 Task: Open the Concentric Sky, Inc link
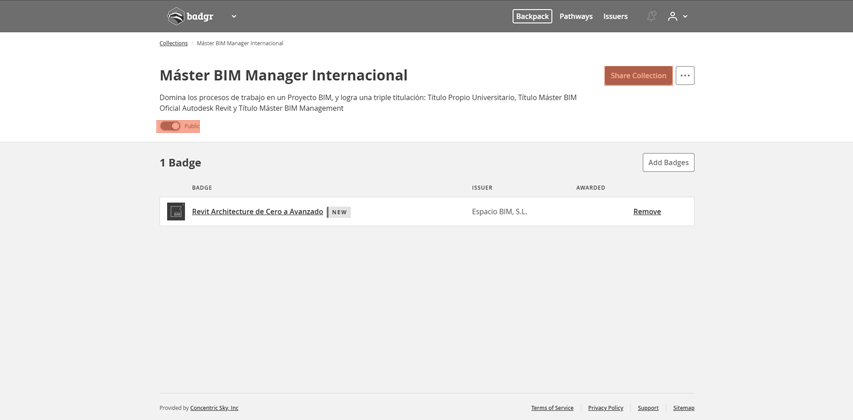(x=214, y=408)
